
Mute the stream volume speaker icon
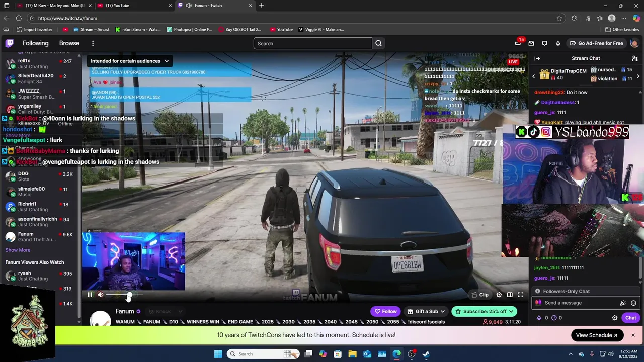(101, 295)
